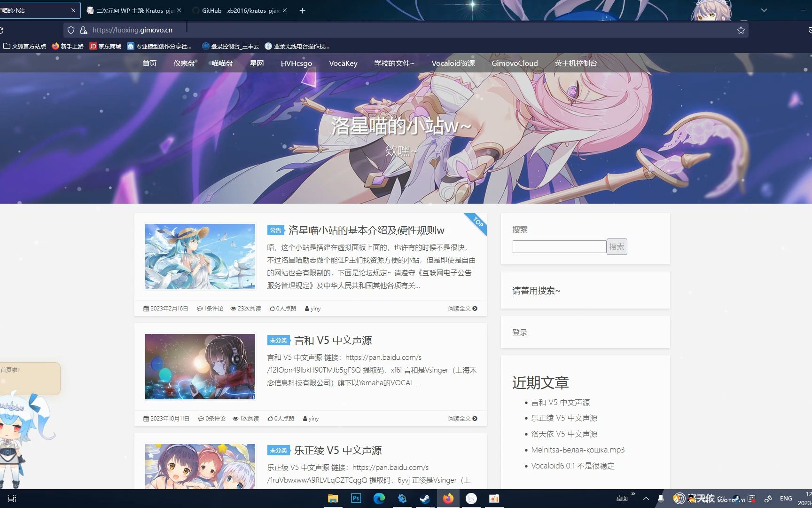Open the 业余无线电台操作技 bookmark
812x508 pixels.
click(297, 46)
